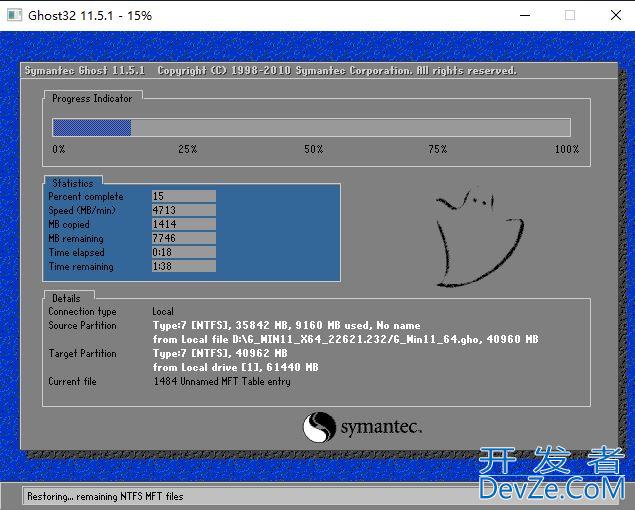
Task: Click the 25% progress marker
Action: [188, 149]
